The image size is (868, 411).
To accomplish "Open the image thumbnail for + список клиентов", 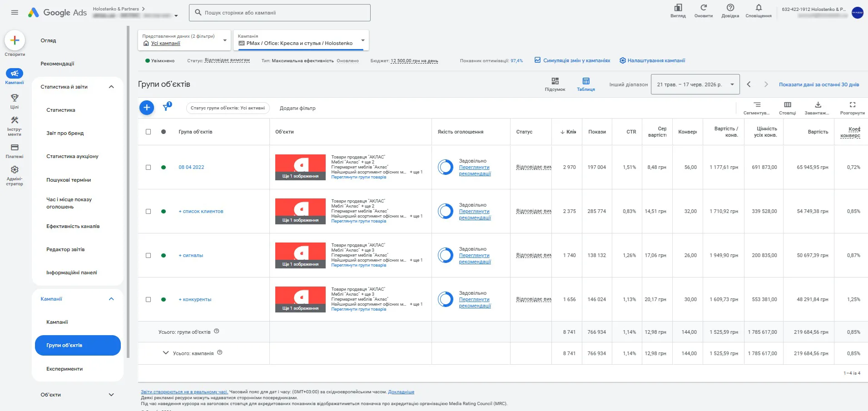I will point(300,211).
